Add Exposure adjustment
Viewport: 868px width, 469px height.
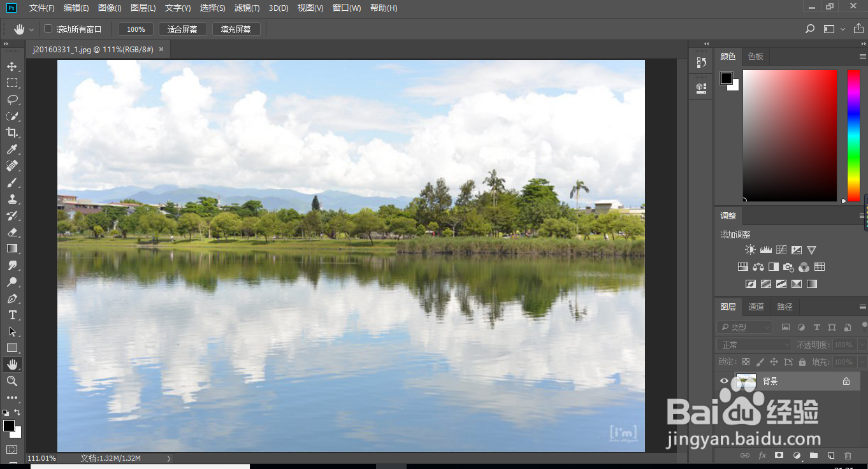[x=796, y=250]
